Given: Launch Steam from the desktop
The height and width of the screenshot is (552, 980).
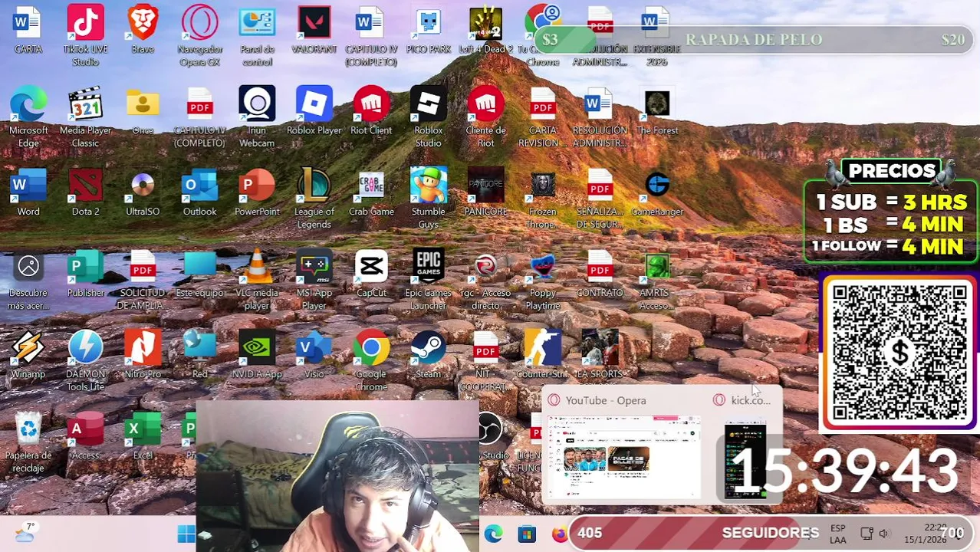Looking at the screenshot, I should pos(428,356).
